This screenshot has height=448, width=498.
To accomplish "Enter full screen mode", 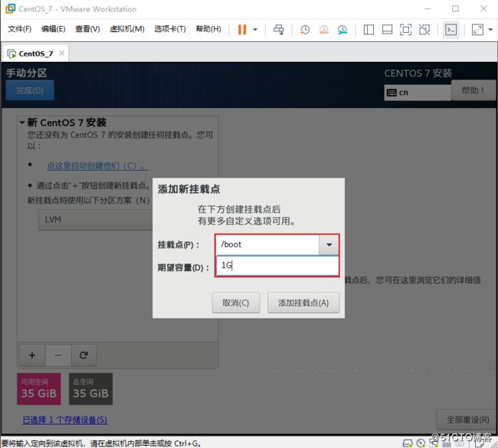I will tap(405, 30).
